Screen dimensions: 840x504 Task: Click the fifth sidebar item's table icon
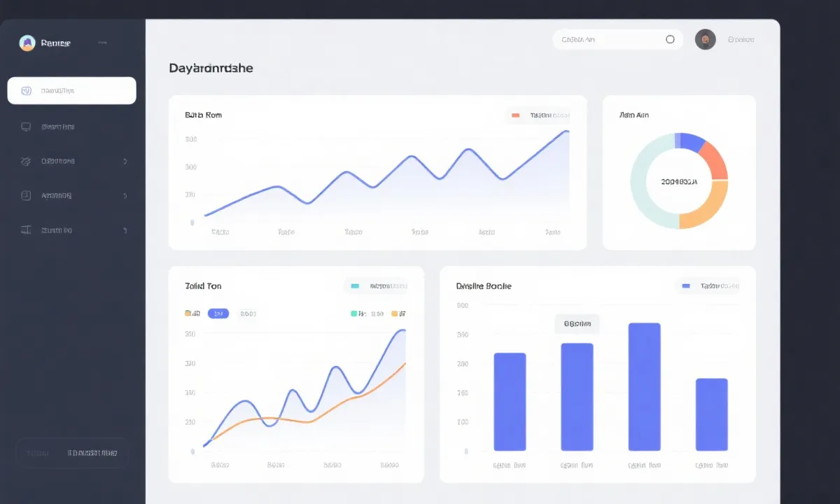click(x=27, y=230)
